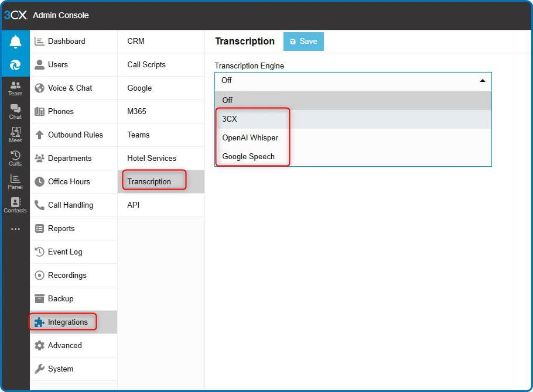This screenshot has height=392, width=533.
Task: Go to Phones label
Action: (61, 111)
